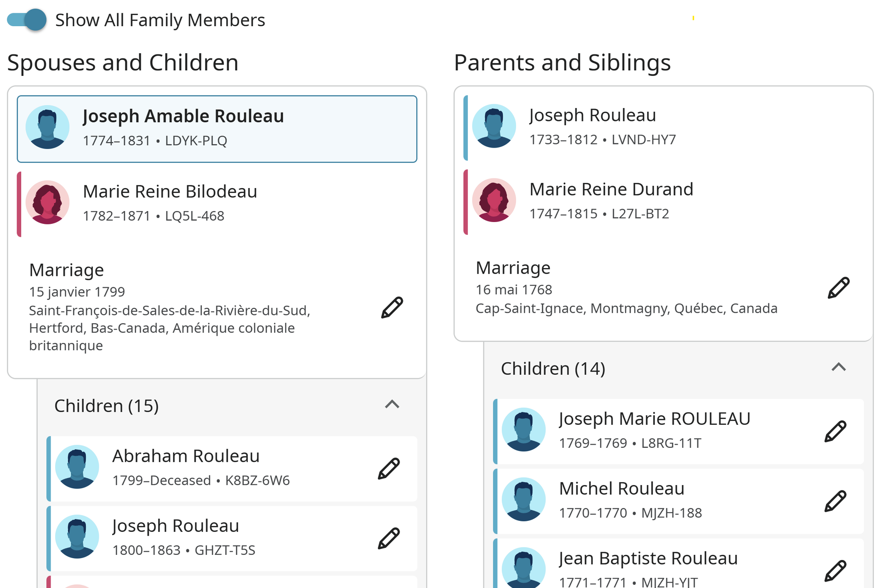Screen dimensions: 883x588
Task: Edit marriage of Joseph Amable and Marie Reine Bilodeau
Action: [392, 308]
